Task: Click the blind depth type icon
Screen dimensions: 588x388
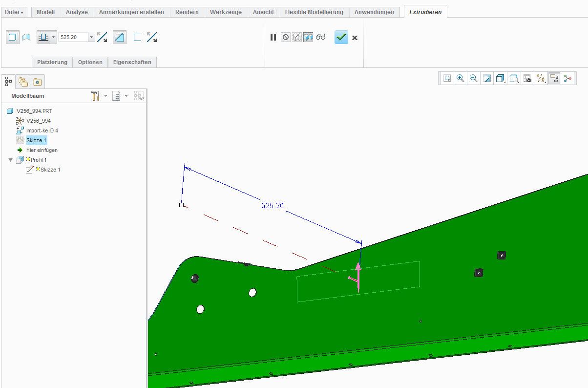Action: click(x=43, y=37)
